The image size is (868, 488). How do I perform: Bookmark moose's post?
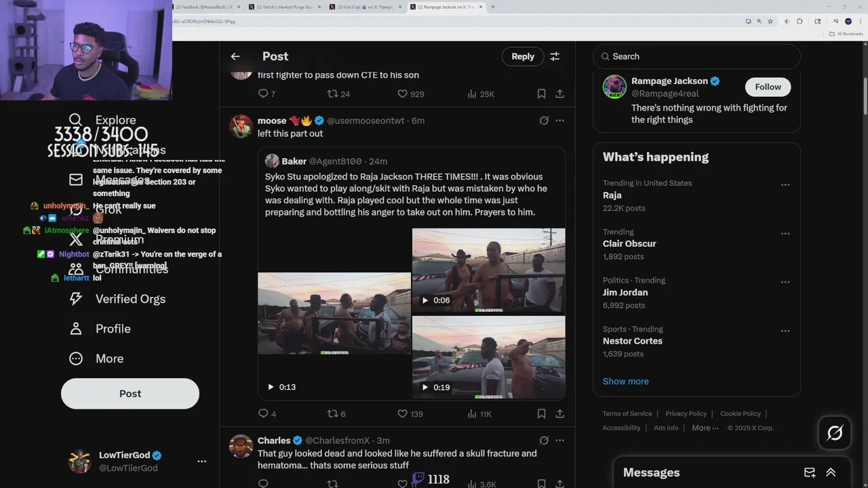click(x=541, y=413)
